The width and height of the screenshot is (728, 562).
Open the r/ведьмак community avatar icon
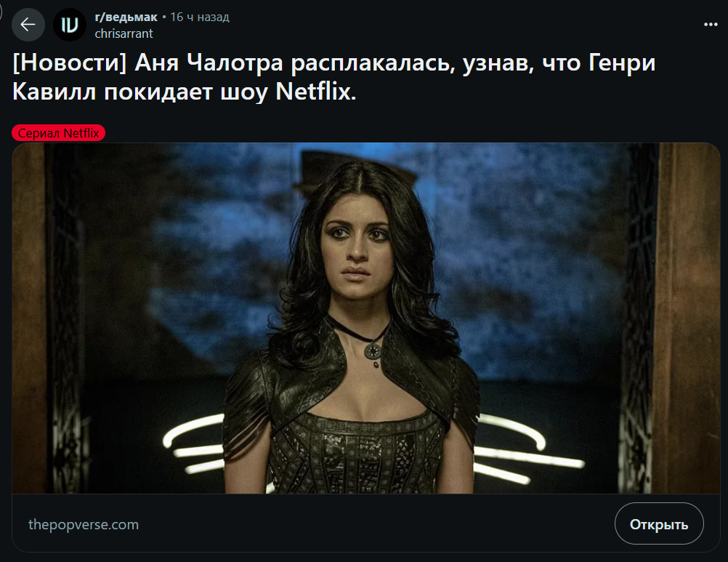pyautogui.click(x=70, y=25)
